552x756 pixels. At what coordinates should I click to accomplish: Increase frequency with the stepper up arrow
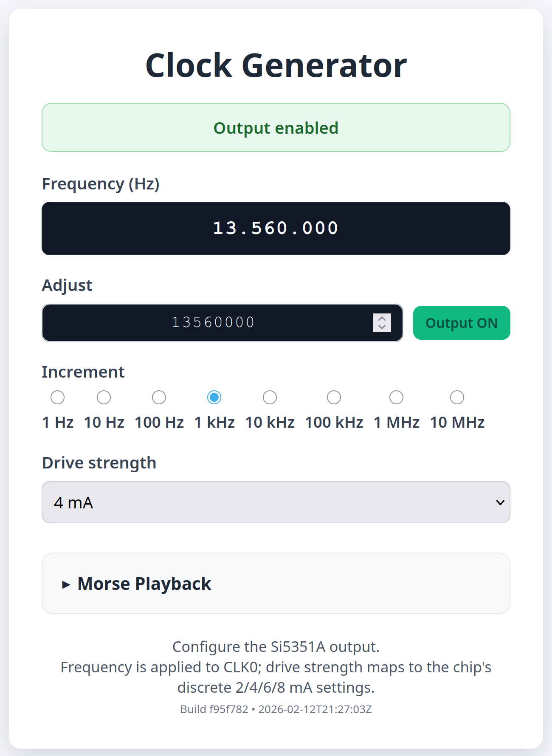tap(382, 319)
